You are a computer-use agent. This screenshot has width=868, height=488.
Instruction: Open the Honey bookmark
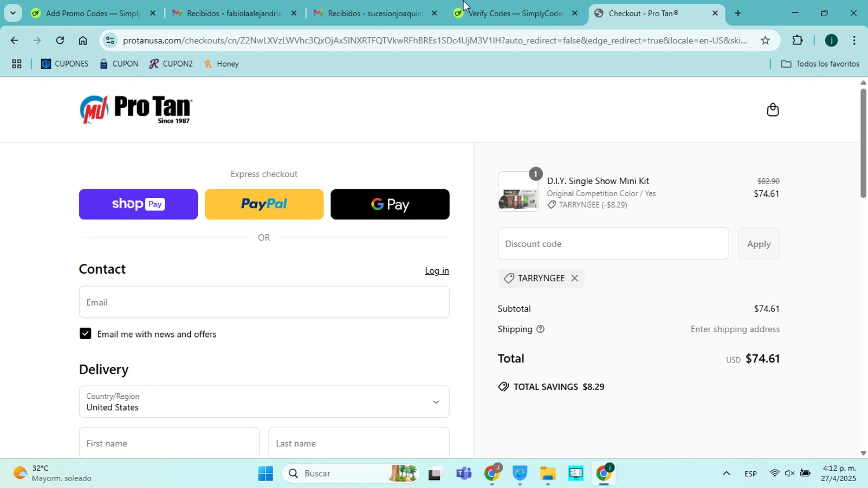(222, 64)
